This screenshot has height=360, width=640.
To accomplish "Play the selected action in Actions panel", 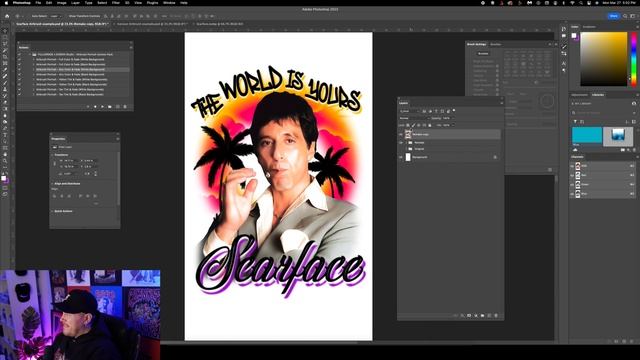I will point(102,107).
